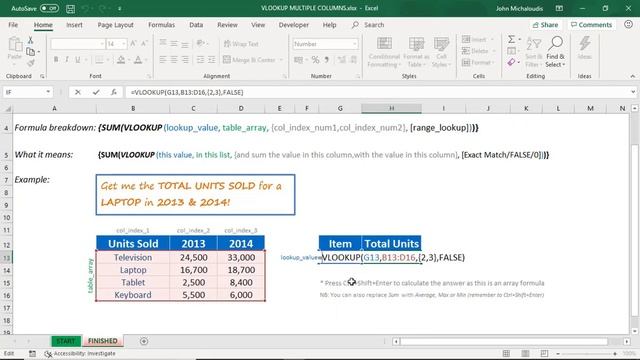The width and height of the screenshot is (640, 360).
Task: Toggle the AutoSave switch
Action: (49, 8)
